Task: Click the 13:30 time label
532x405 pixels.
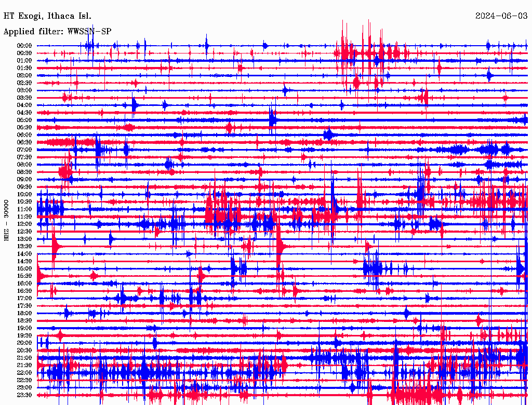Action: [x=24, y=246]
